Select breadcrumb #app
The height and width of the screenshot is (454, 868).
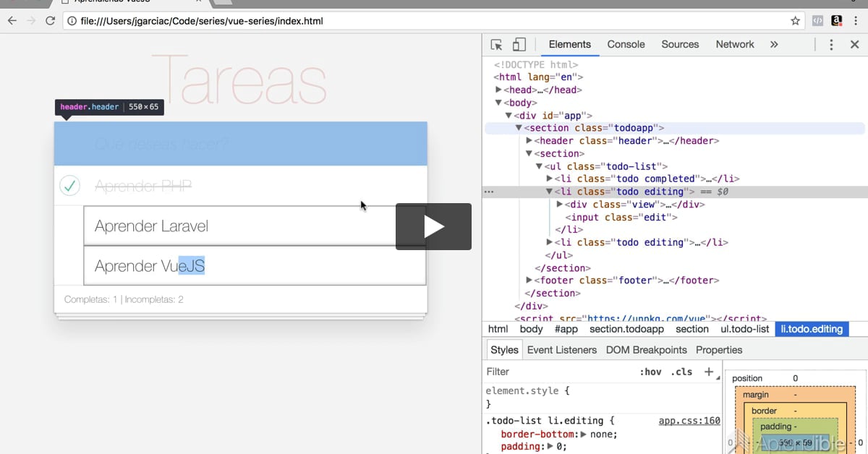pyautogui.click(x=566, y=329)
